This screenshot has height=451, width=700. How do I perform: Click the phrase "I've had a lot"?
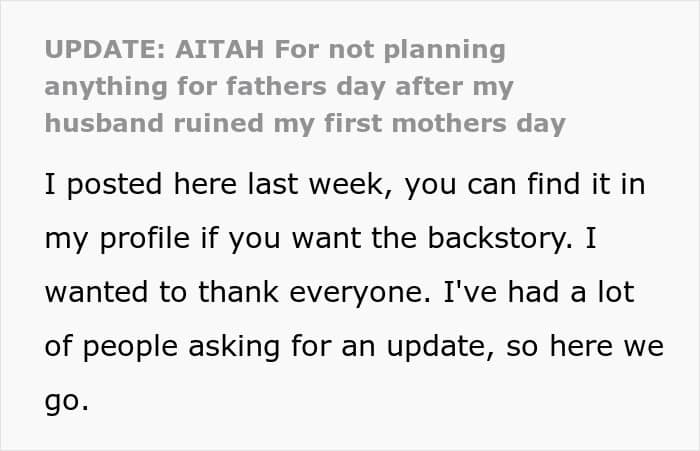pyautogui.click(x=538, y=292)
